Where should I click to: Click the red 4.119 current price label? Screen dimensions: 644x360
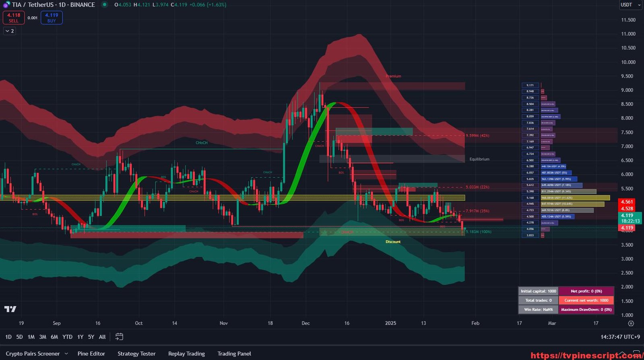[x=627, y=228]
